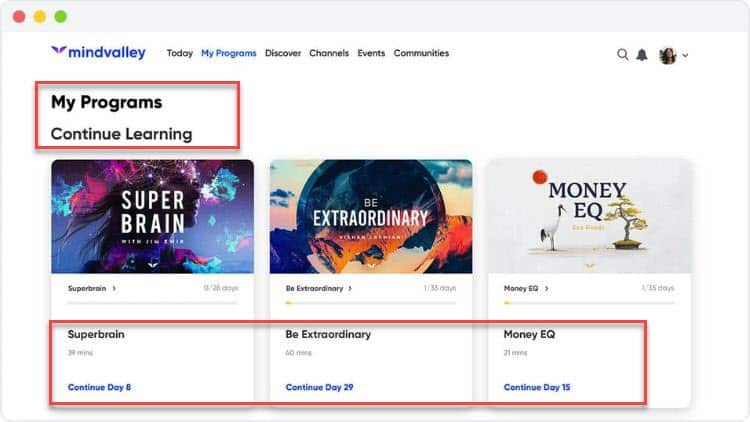Viewport: 750px width, 422px height.
Task: Click Continue Day 29 link
Action: click(319, 387)
